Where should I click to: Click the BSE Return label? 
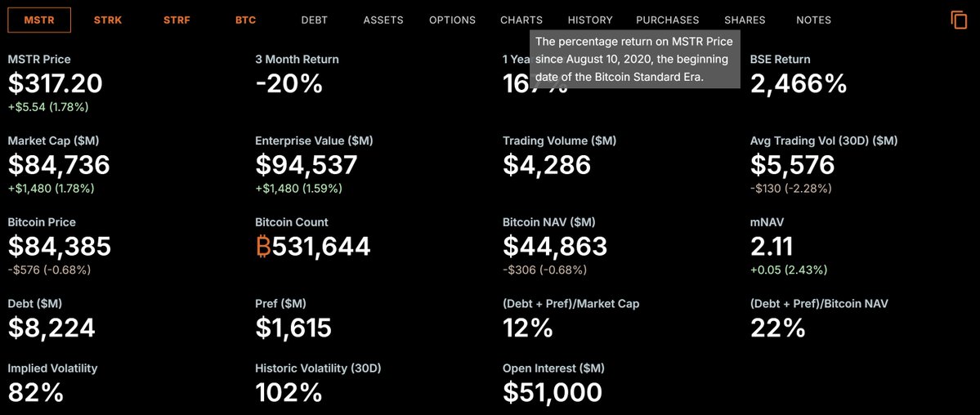(780, 60)
